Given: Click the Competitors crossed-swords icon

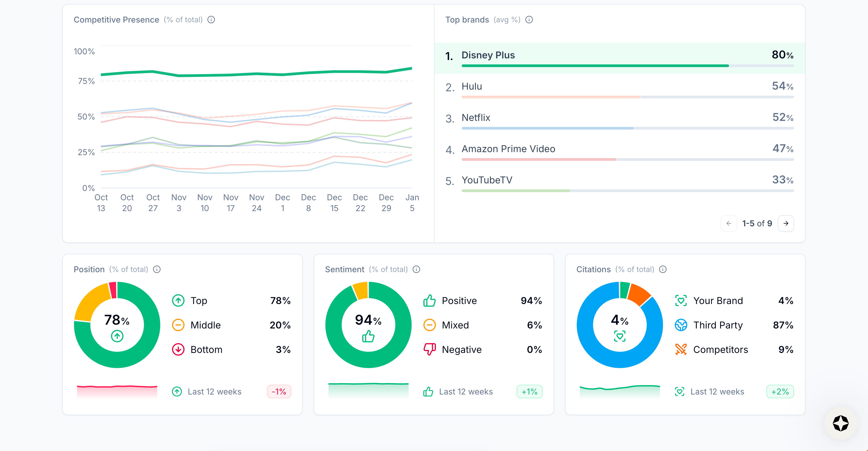Looking at the screenshot, I should [x=681, y=349].
